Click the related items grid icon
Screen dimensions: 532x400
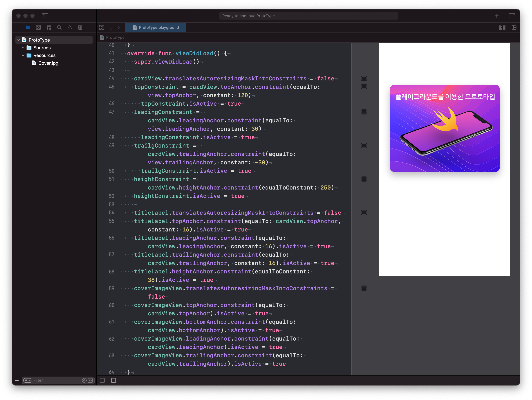click(102, 27)
